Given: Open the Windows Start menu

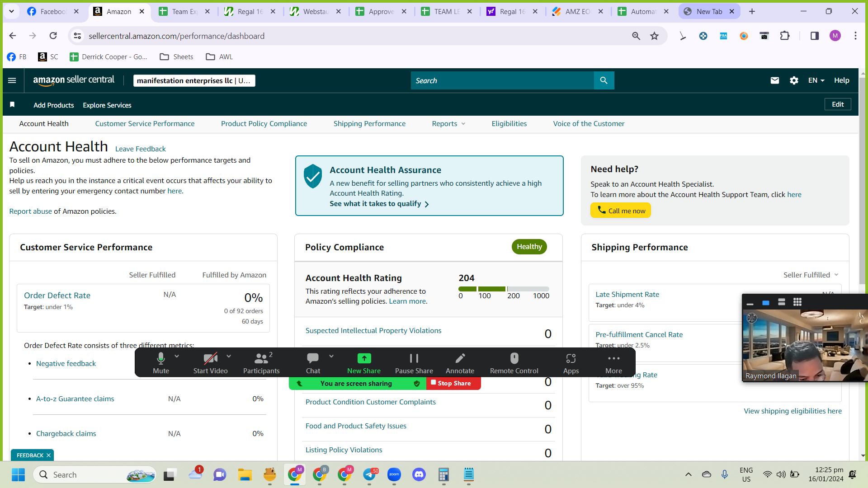Looking at the screenshot, I should tap(19, 475).
